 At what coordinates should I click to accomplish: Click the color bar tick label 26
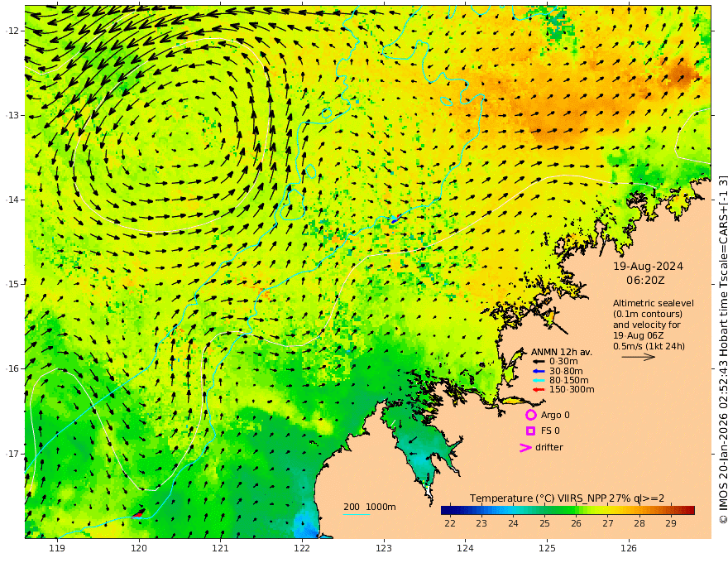tap(576, 523)
